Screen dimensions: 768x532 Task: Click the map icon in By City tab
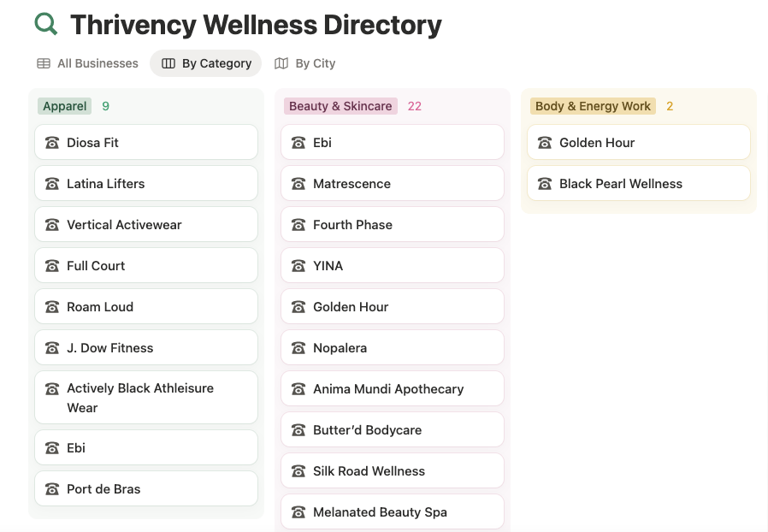[281, 63]
